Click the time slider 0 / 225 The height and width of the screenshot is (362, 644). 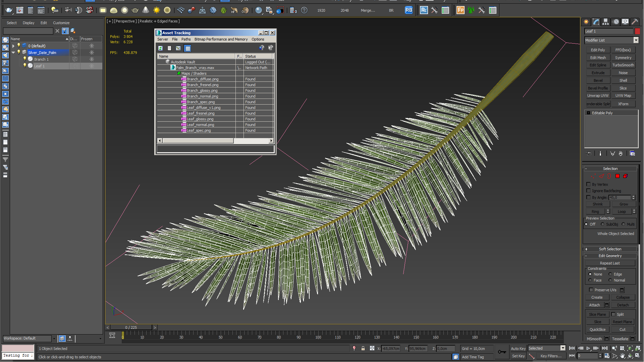(x=131, y=327)
